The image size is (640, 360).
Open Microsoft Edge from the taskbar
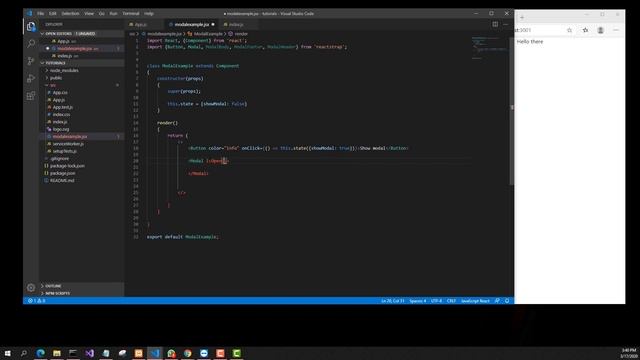[x=40, y=353]
